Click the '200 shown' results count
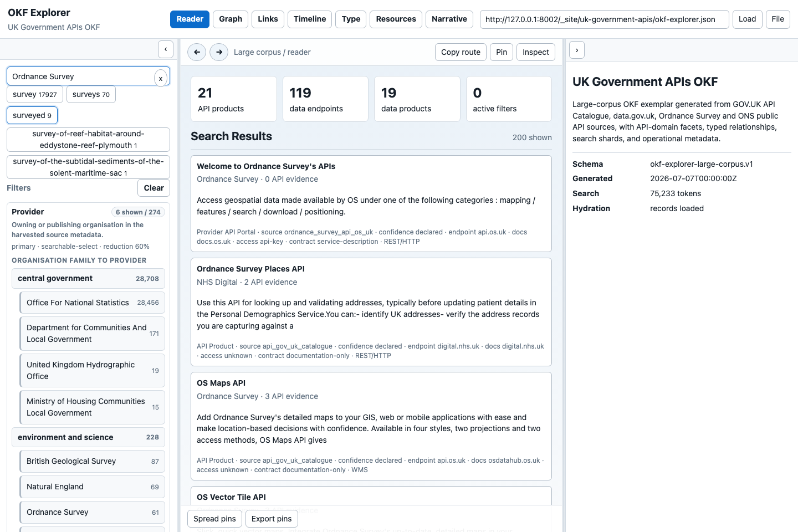Image resolution: width=798 pixels, height=532 pixels. pyautogui.click(x=532, y=137)
